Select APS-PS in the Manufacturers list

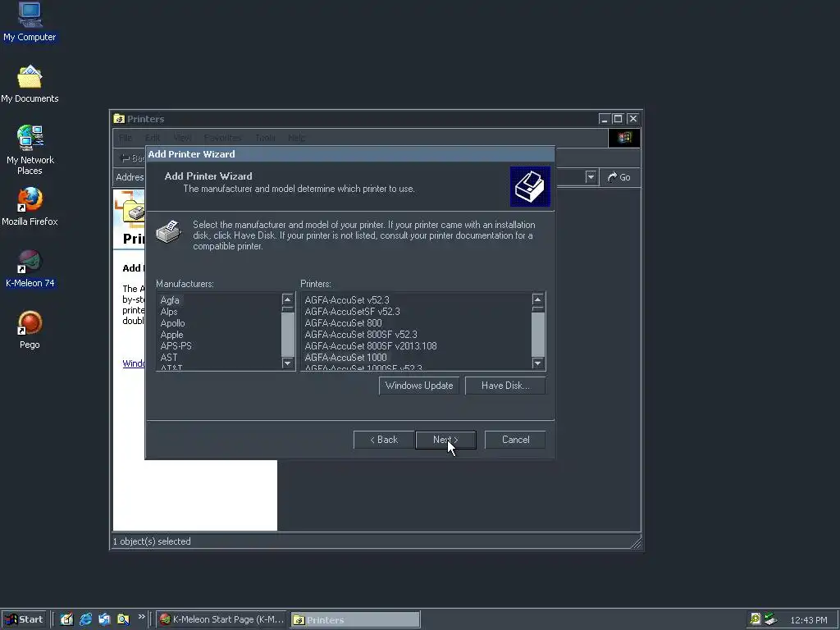[176, 346]
